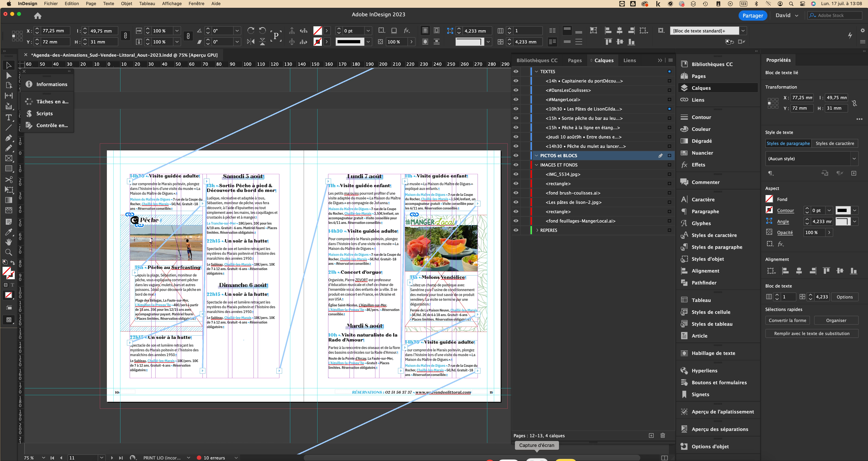Expand the REPERES layer
868x461 pixels.
coord(537,230)
